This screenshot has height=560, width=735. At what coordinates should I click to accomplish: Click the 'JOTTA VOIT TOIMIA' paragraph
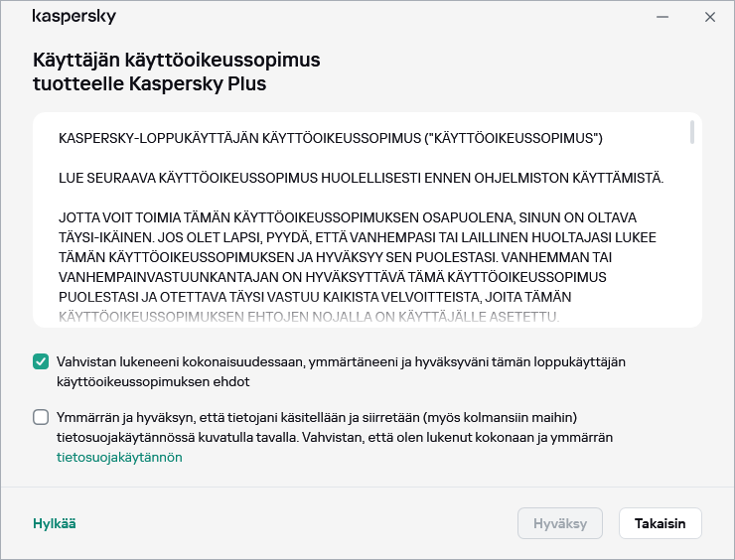[348, 216]
